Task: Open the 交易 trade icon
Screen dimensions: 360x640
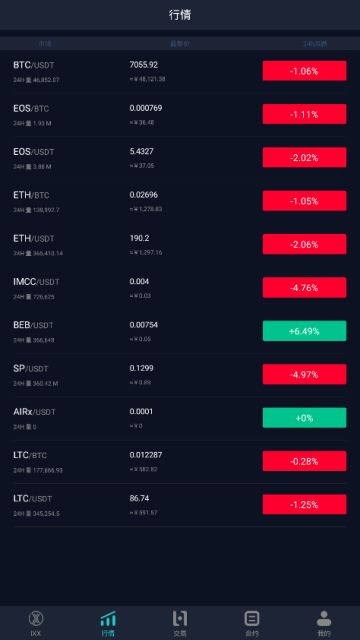Action: click(180, 619)
